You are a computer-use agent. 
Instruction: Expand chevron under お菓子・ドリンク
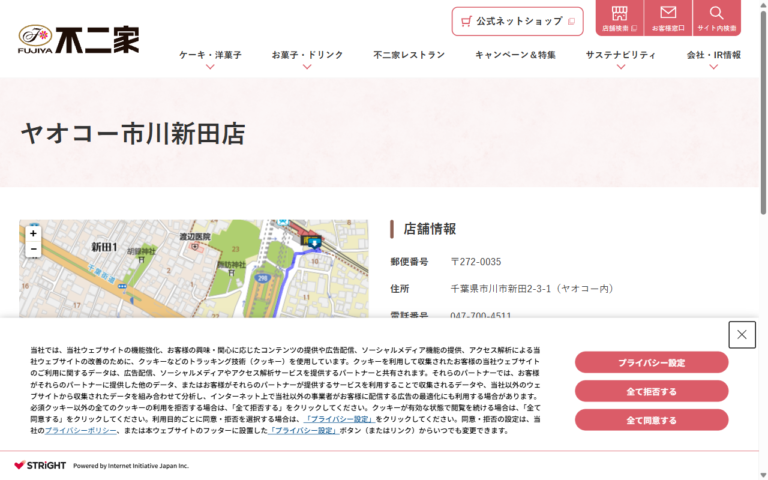(307, 67)
